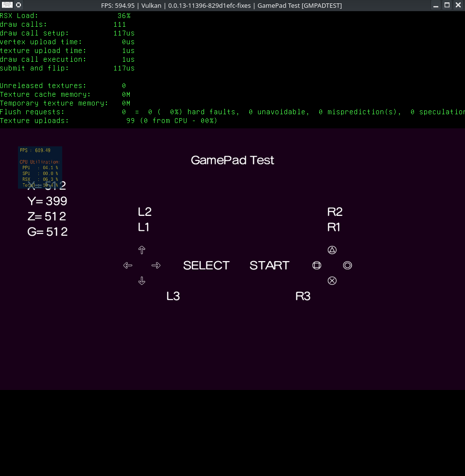465x476 pixels.
Task: Close the GamePad Test window
Action: pyautogui.click(x=458, y=5)
